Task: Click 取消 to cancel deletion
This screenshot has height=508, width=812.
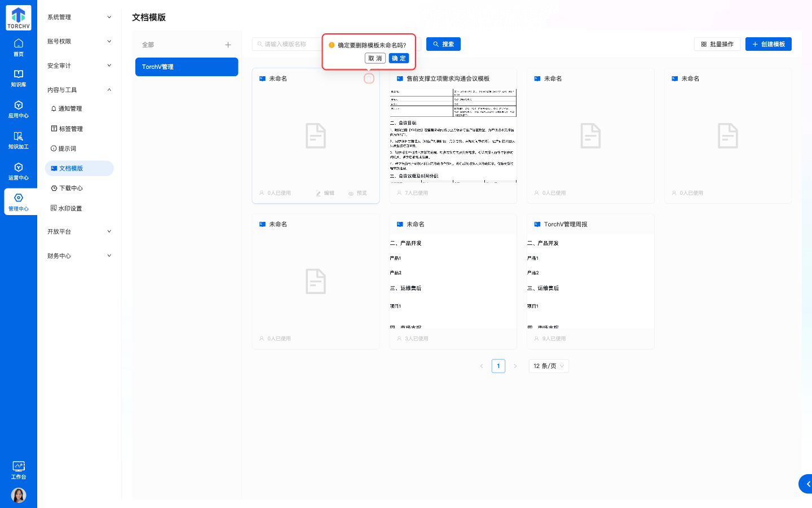Action: (375, 58)
